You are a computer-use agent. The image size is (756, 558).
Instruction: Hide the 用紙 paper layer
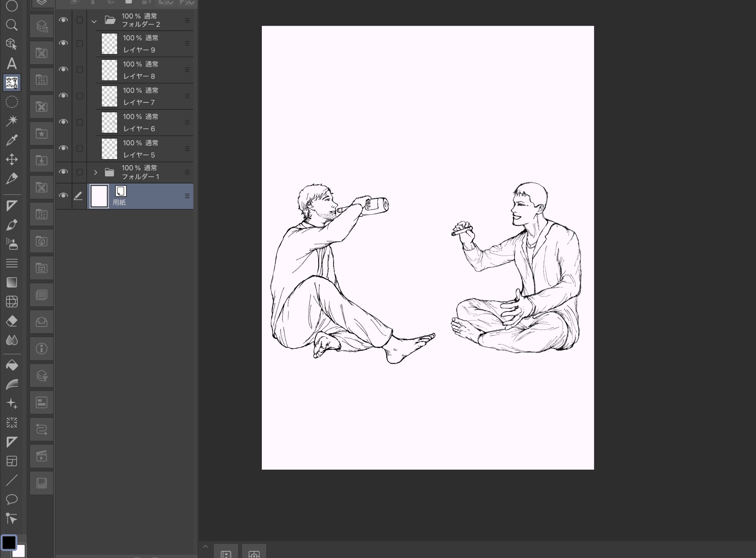[x=63, y=195]
